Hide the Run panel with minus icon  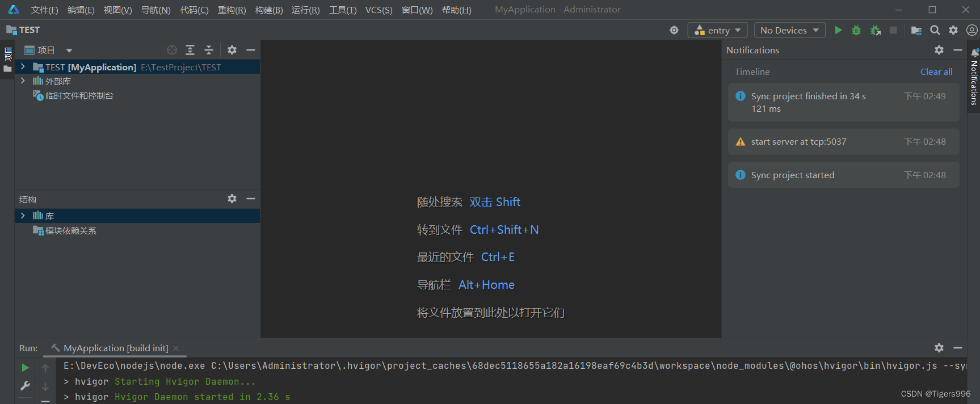[x=958, y=348]
